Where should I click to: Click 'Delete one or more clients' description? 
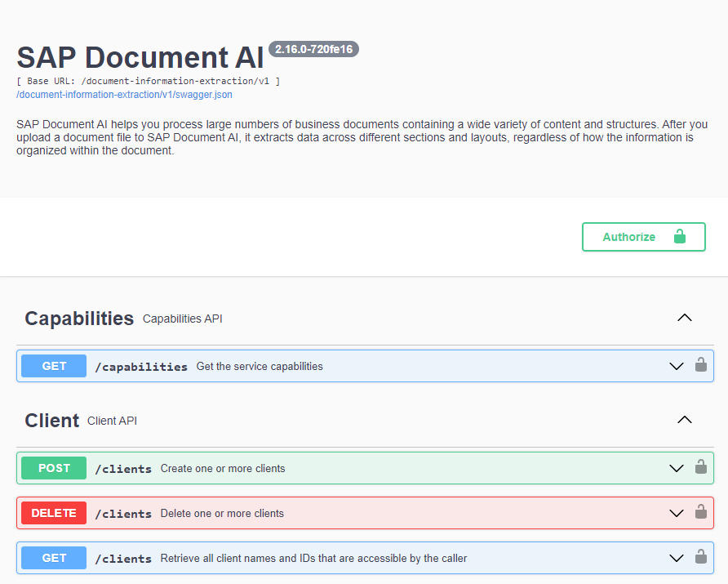point(222,514)
